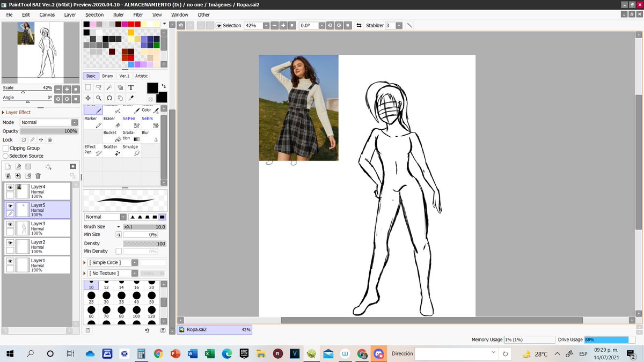Hide Layer5 using its eye icon

point(10,205)
